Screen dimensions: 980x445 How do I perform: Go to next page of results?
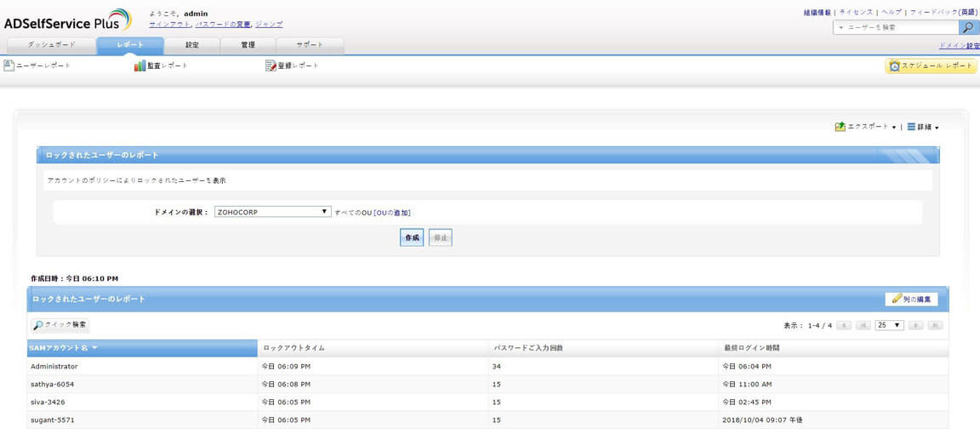click(x=916, y=326)
